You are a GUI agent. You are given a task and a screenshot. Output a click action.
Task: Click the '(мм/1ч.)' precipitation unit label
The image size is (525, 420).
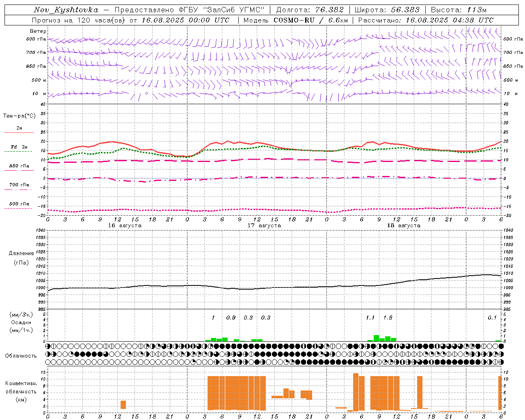click(21, 330)
